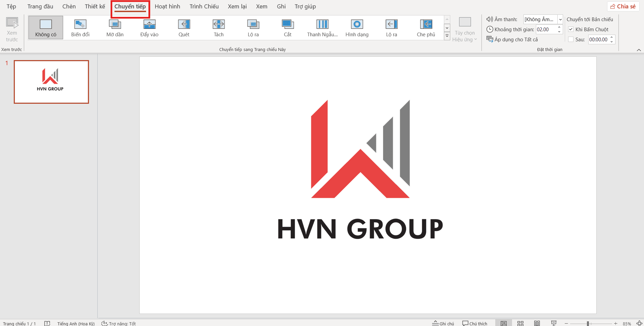Expand the transition gallery More arrow
Viewport: 644px width, 326px height.
(x=447, y=36)
